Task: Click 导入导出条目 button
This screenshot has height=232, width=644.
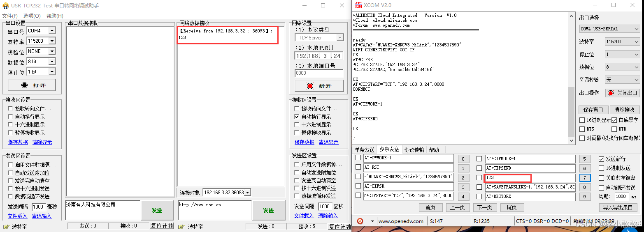Action: click(x=618, y=207)
